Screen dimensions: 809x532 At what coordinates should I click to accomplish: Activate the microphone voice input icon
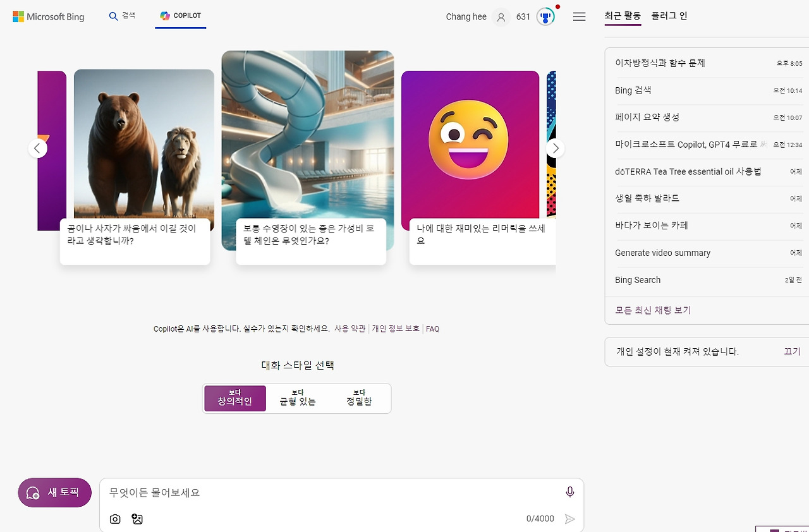pos(570,492)
